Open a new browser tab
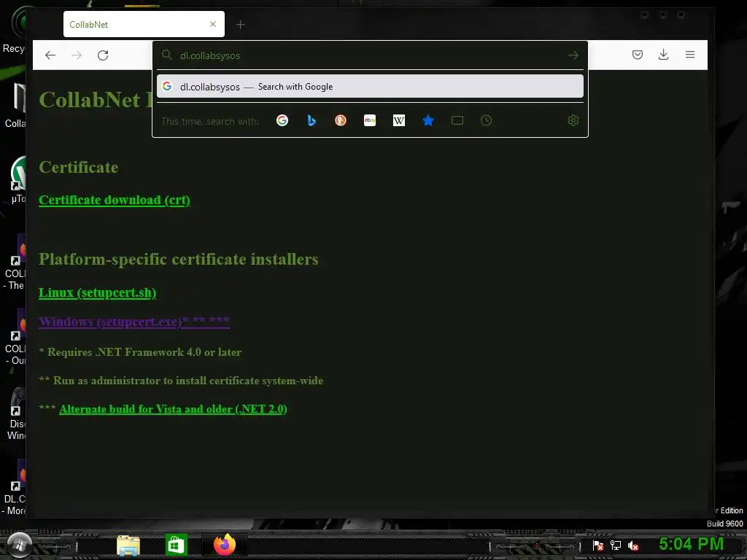The height and width of the screenshot is (560, 747). (x=241, y=24)
